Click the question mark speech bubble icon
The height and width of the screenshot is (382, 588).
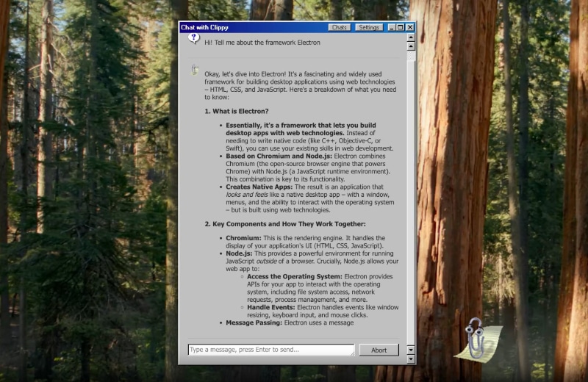pyautogui.click(x=194, y=39)
